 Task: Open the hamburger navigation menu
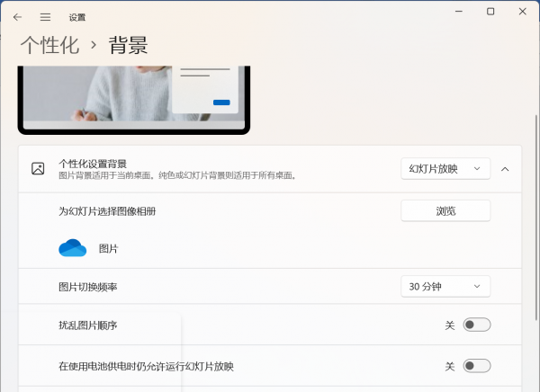[x=45, y=17]
